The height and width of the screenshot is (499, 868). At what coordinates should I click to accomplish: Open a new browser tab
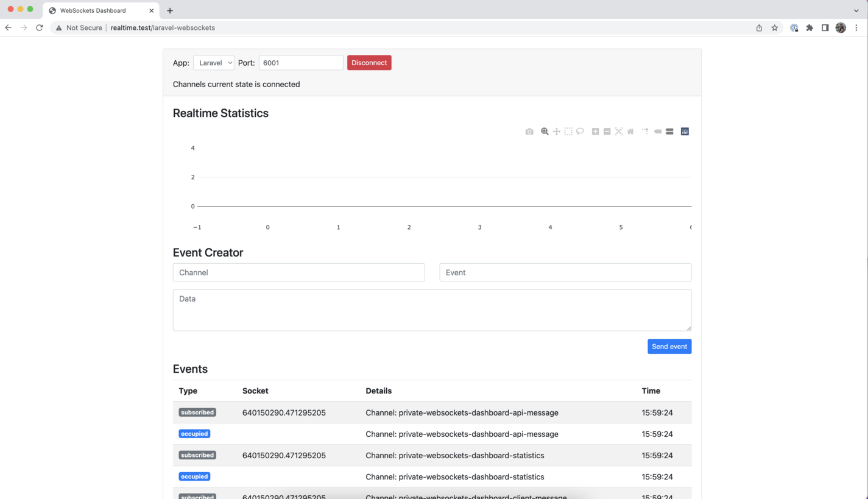point(169,10)
